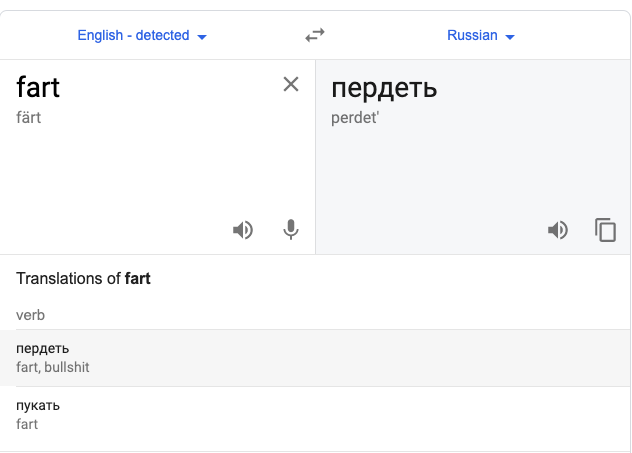The width and height of the screenshot is (632, 453).
Task: Click the phonetic spelling 'färt'
Action: click(29, 118)
